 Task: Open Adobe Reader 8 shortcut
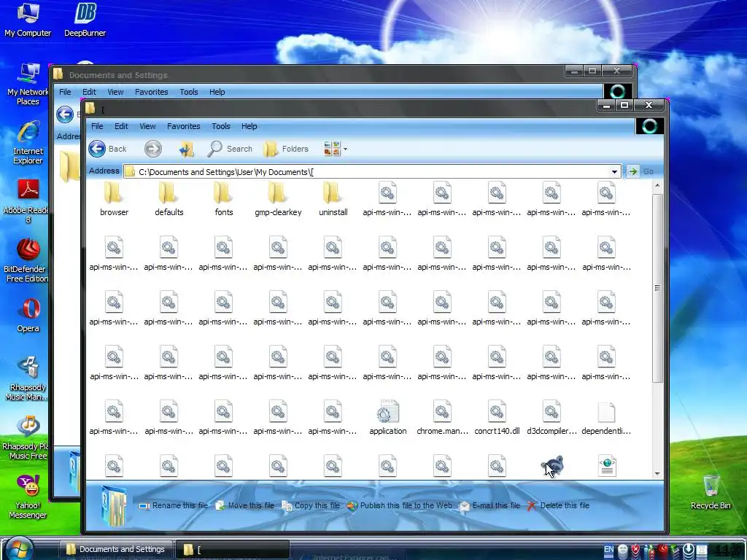[x=28, y=201]
